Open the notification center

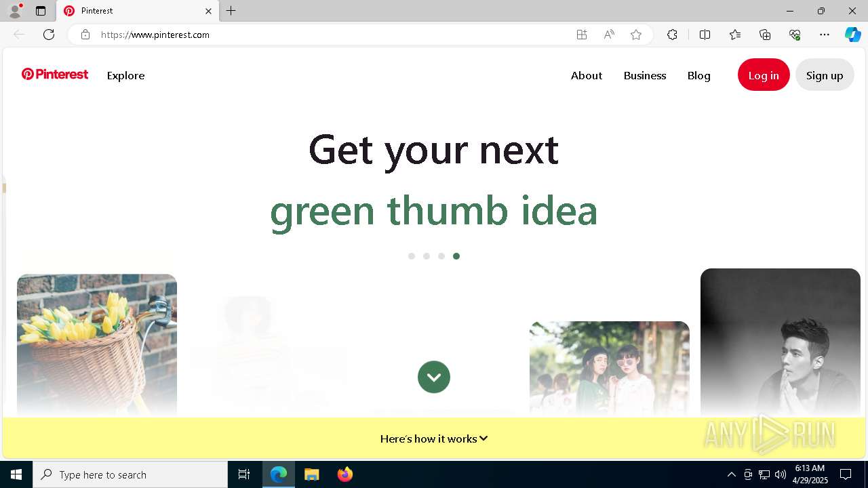tap(846, 474)
